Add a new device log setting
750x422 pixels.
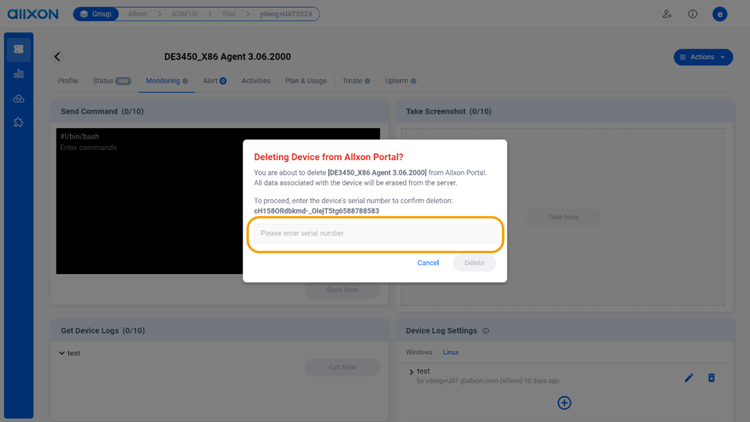click(x=564, y=403)
